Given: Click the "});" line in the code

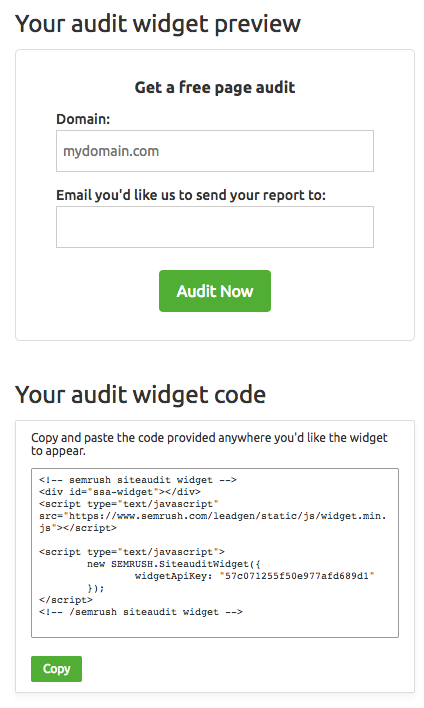Looking at the screenshot, I should click(96, 588).
